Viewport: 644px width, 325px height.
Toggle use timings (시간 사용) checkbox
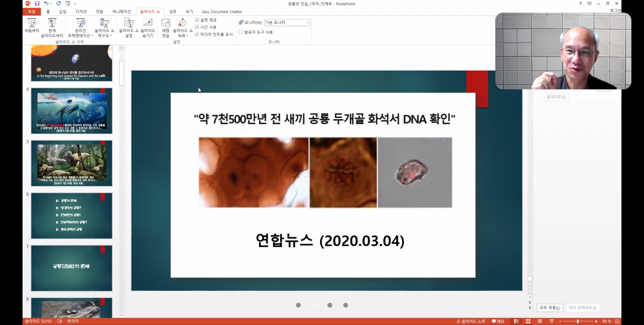(197, 27)
